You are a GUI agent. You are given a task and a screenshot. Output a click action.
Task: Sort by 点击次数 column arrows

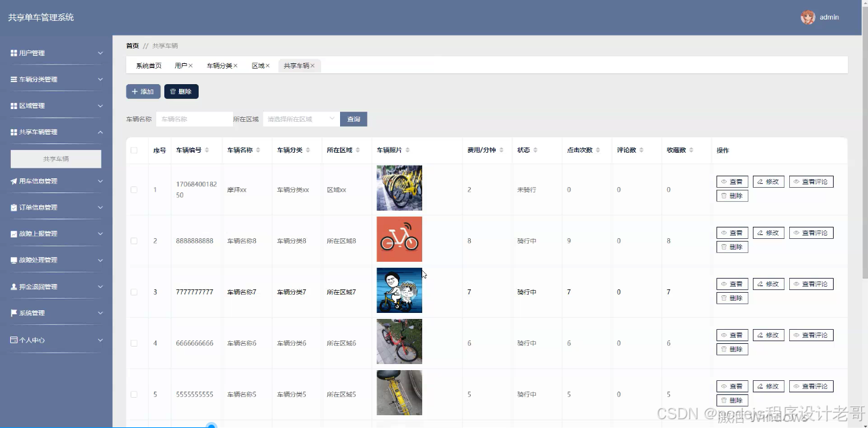pyautogui.click(x=599, y=150)
